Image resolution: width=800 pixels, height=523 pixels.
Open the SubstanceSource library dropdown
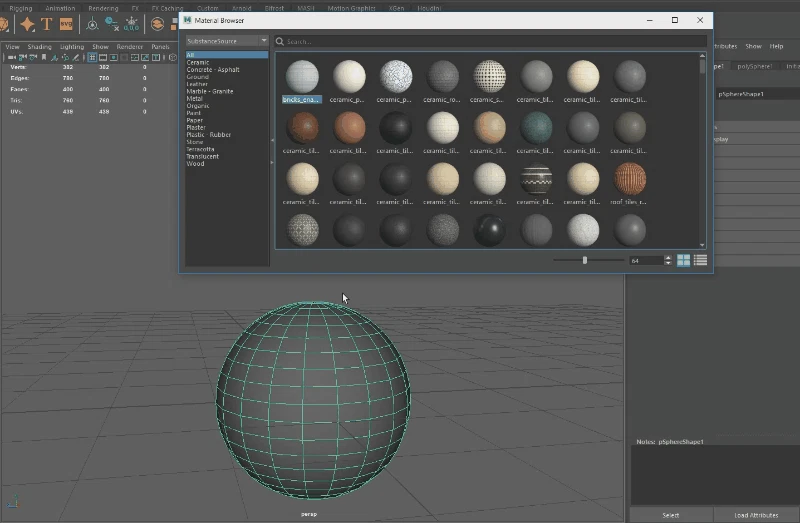coord(227,41)
